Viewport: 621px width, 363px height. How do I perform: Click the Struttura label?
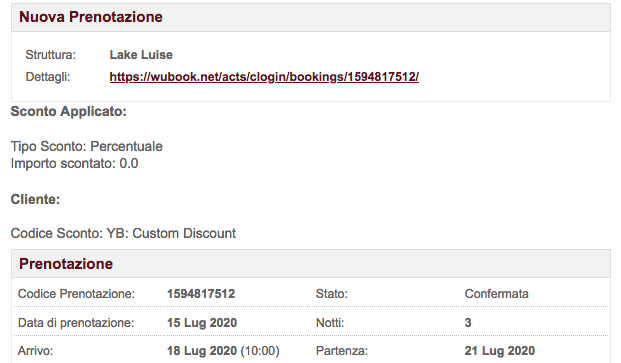50,55
